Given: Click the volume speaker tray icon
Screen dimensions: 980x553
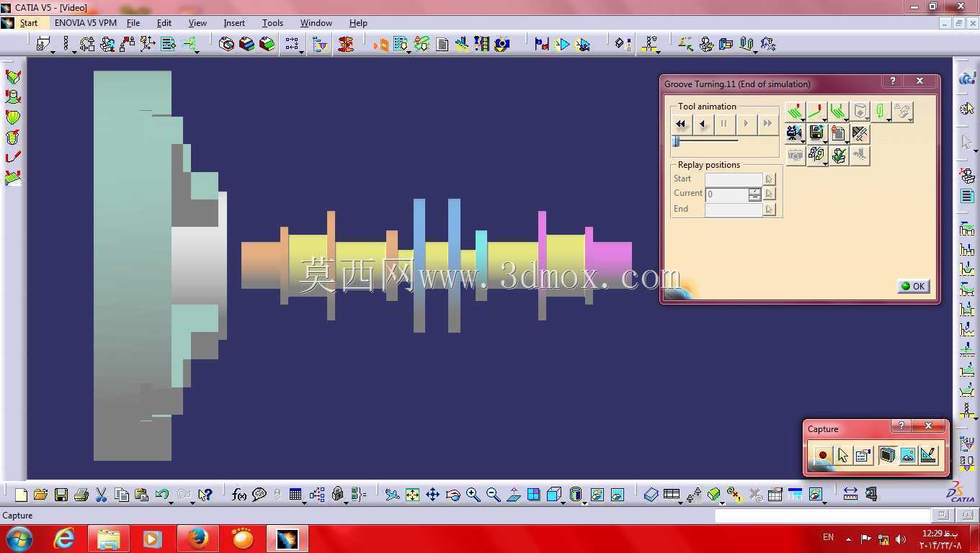Looking at the screenshot, I should coord(900,539).
